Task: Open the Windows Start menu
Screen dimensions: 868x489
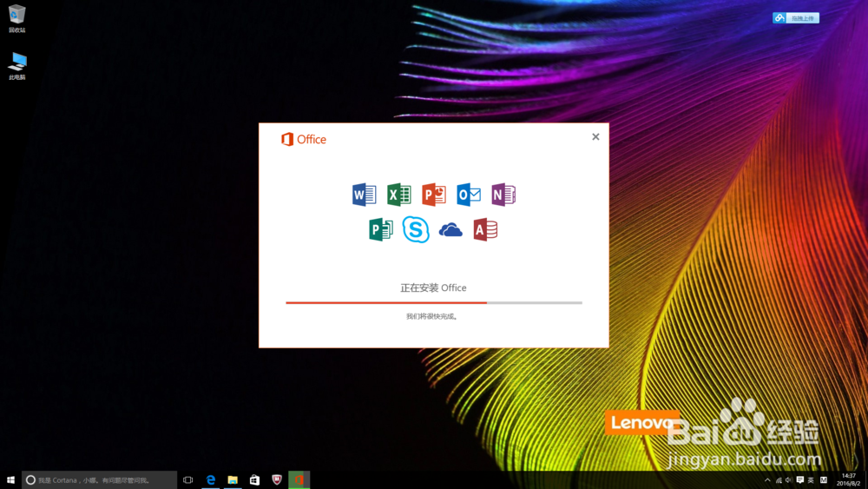Action: 10,479
